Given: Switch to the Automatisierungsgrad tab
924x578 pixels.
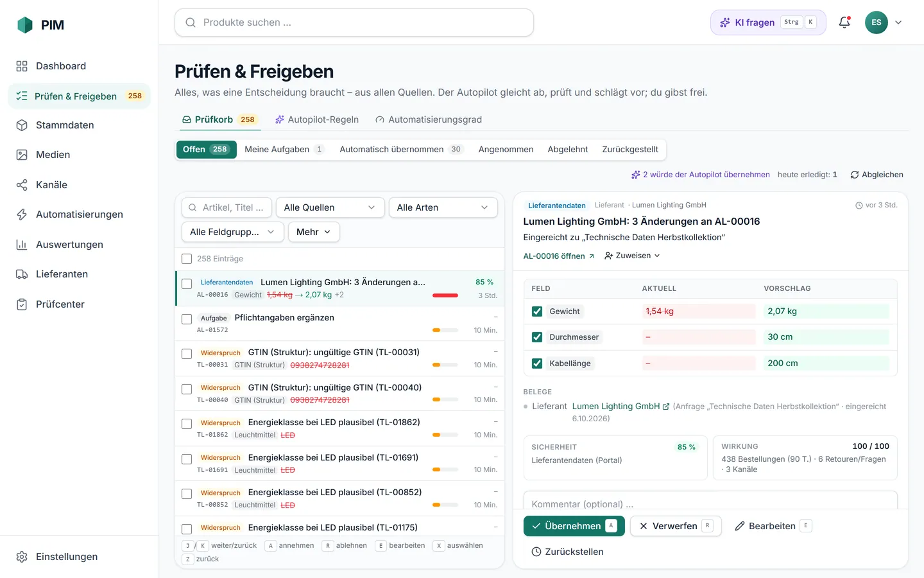Looking at the screenshot, I should point(429,119).
